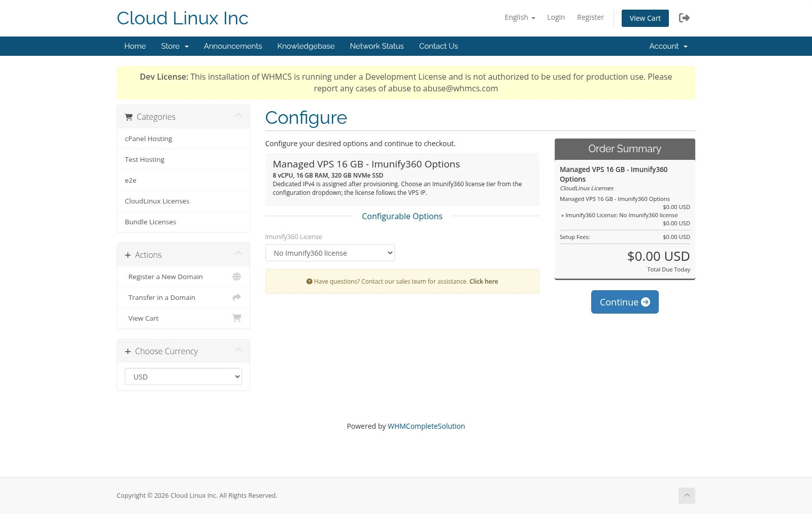Viewport: 812px width, 514px height.
Task: Click the $0.00 USD total due amount
Action: pyautogui.click(x=658, y=256)
